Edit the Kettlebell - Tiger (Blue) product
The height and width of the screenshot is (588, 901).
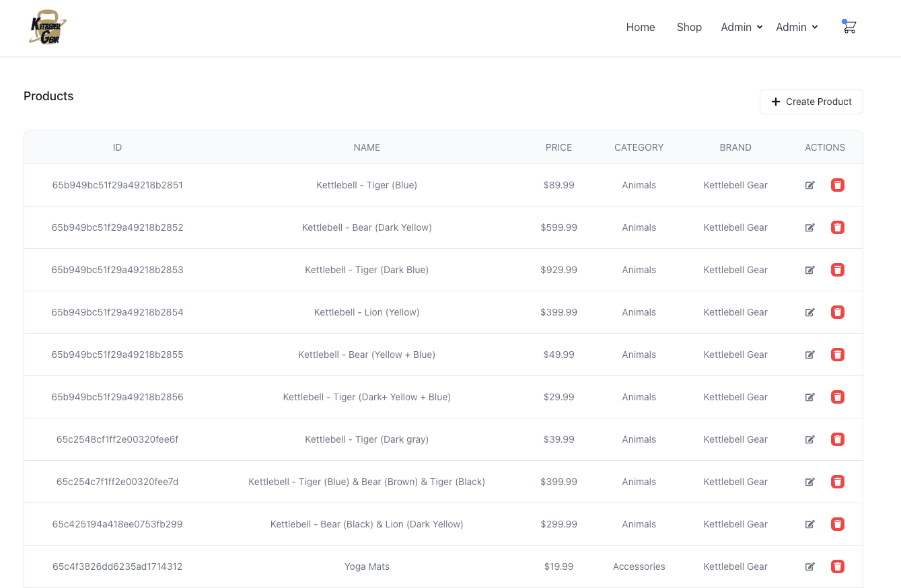(809, 185)
